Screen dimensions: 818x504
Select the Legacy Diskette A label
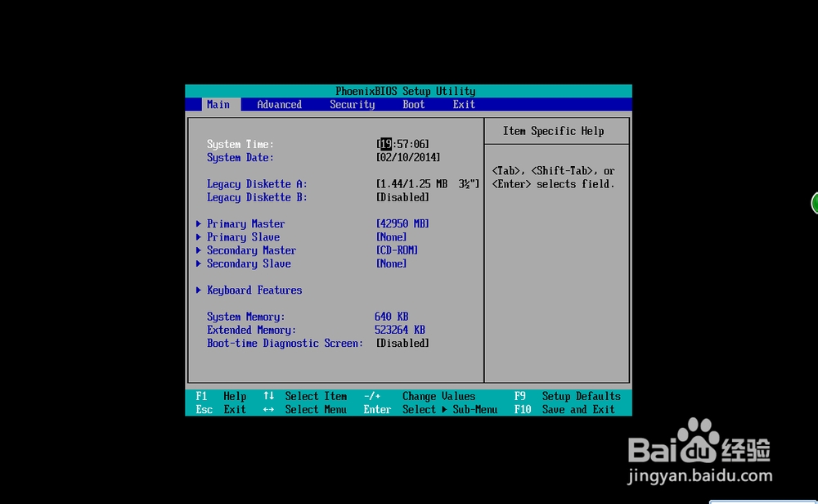coord(257,184)
